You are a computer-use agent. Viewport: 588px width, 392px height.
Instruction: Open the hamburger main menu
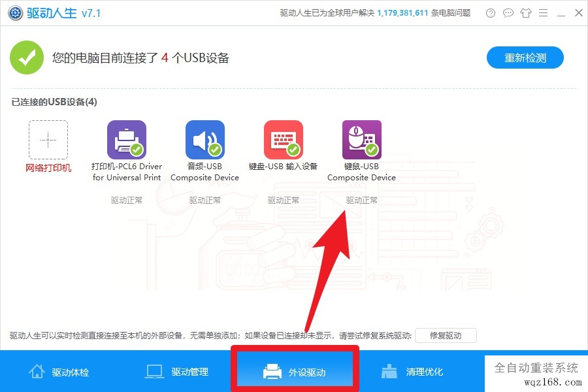544,13
